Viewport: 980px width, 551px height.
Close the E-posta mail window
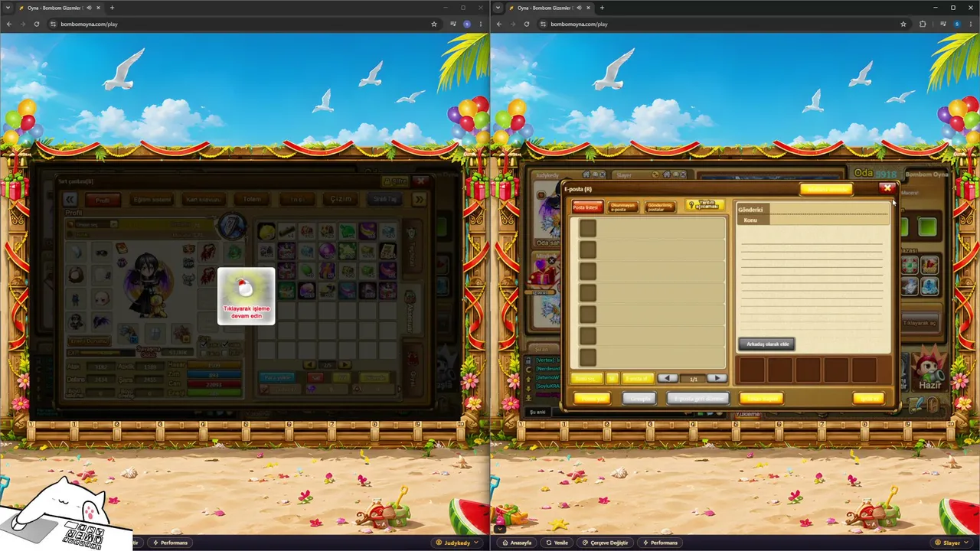[x=887, y=188]
